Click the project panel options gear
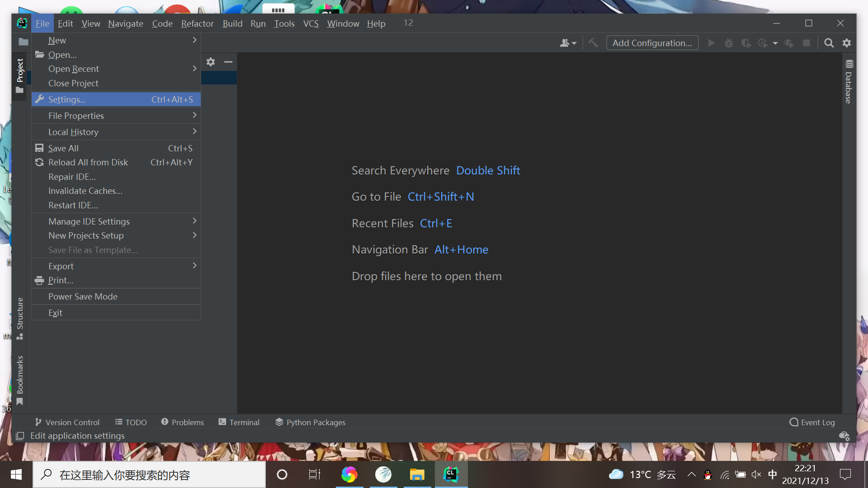 pos(211,62)
